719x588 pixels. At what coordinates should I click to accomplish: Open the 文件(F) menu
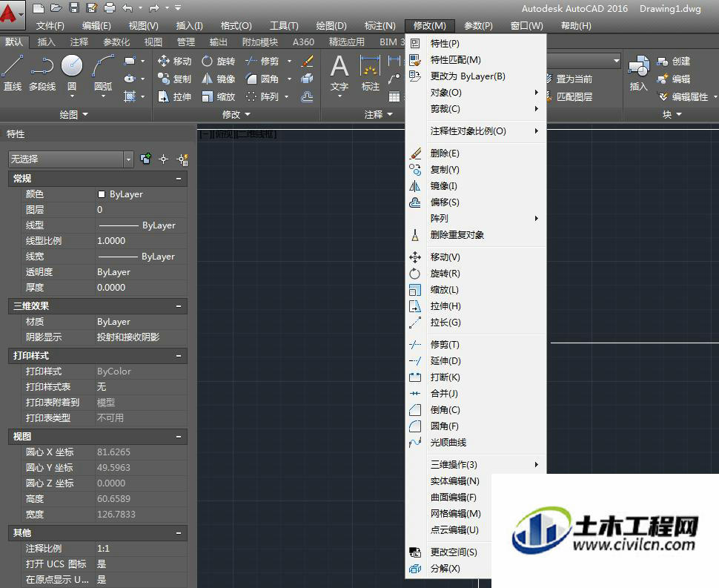click(50, 26)
